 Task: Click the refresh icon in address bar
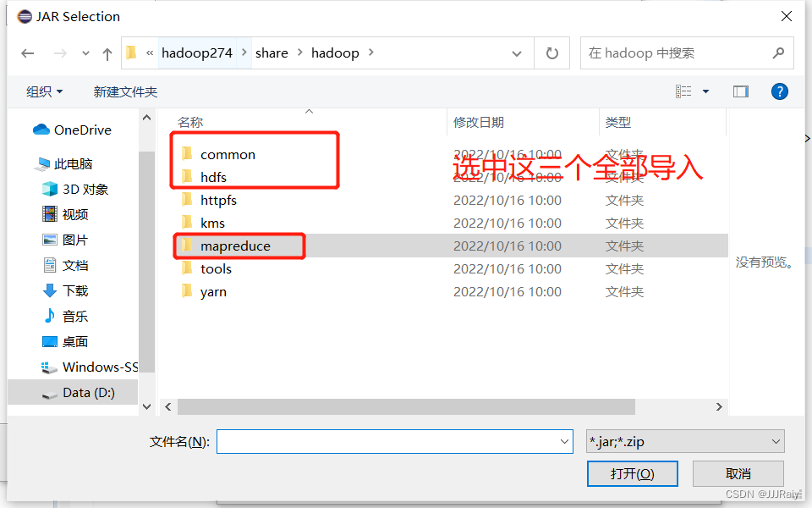click(x=553, y=52)
